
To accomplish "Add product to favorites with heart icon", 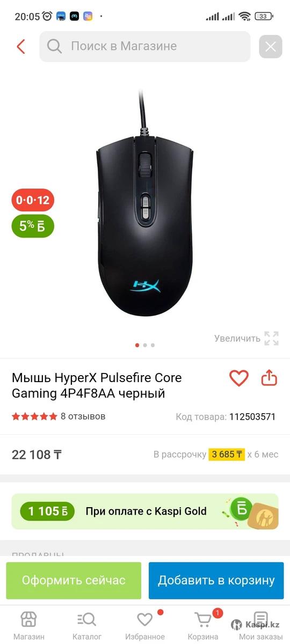I will pos(239,378).
